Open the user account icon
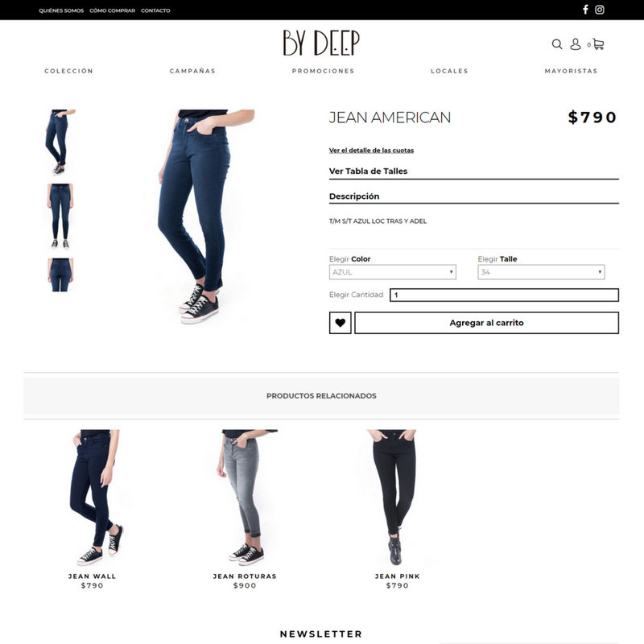 [576, 44]
